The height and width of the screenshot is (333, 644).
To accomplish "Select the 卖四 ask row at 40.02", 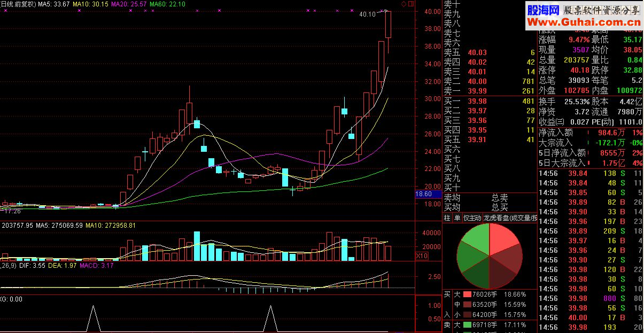I will pos(490,62).
